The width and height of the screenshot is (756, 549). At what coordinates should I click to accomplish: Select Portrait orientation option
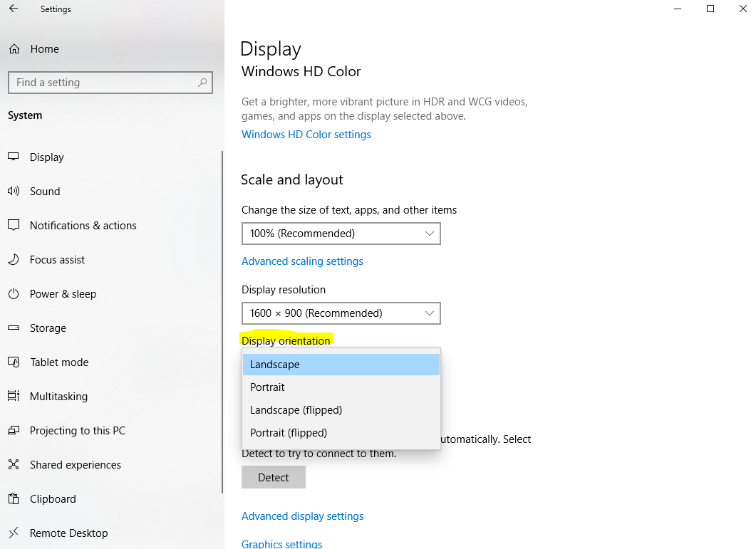click(x=341, y=387)
